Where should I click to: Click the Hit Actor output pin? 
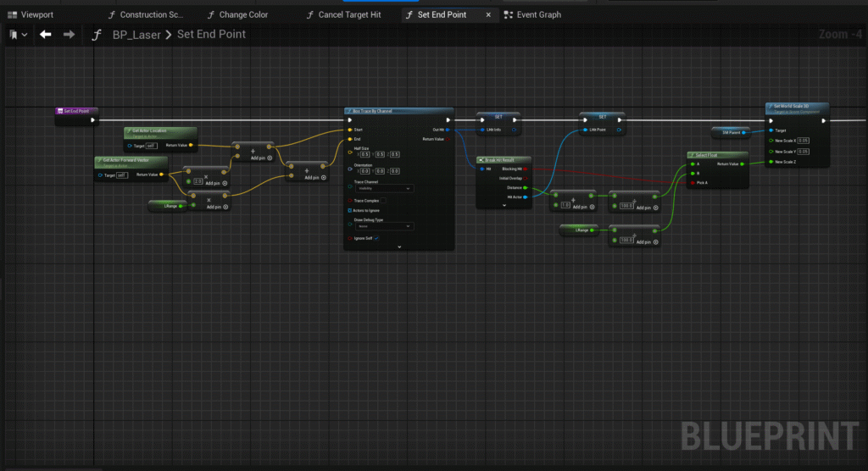pos(526,197)
